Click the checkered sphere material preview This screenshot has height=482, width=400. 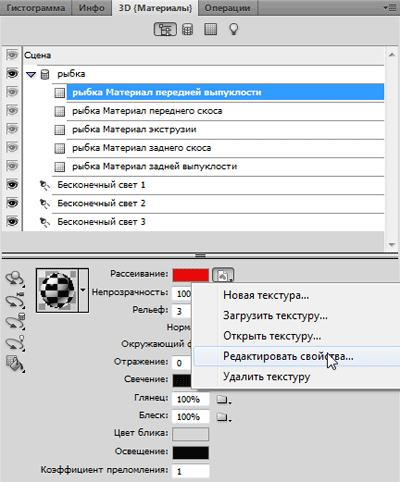click(x=57, y=290)
